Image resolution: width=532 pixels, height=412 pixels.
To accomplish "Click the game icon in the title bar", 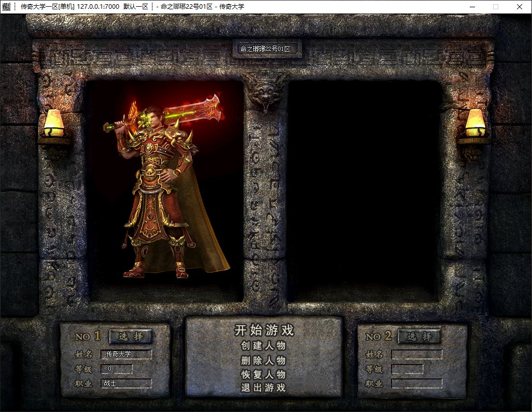I will pyautogui.click(x=6, y=6).
